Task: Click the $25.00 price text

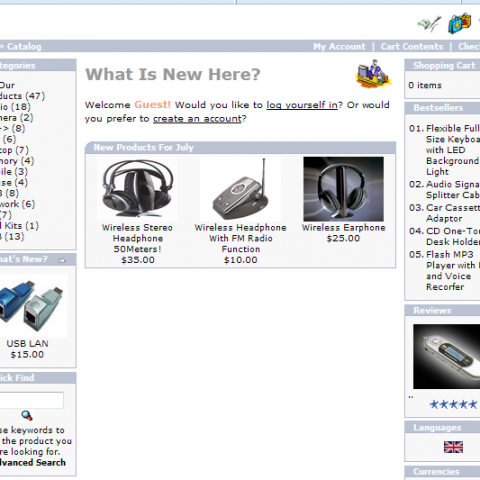Action: pos(343,238)
